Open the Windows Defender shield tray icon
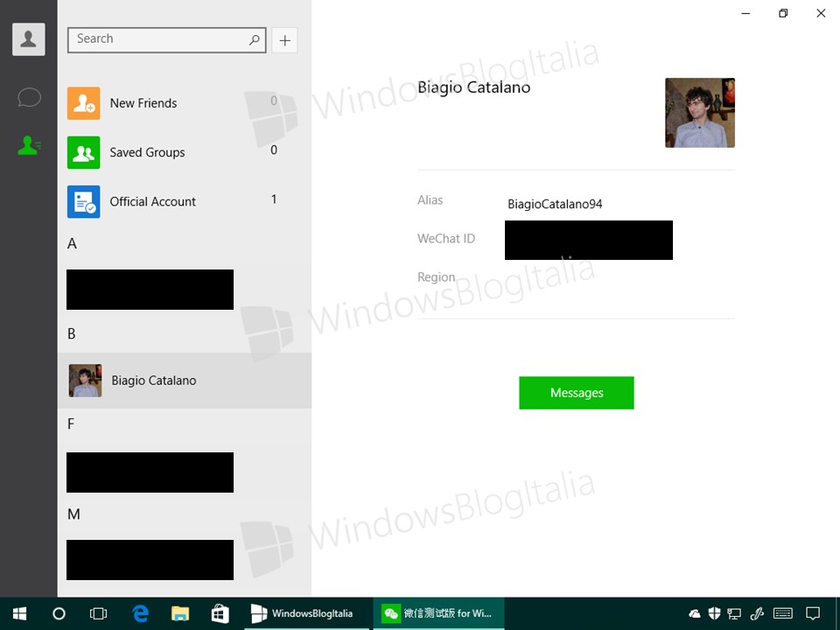The image size is (840, 630). pos(714,614)
